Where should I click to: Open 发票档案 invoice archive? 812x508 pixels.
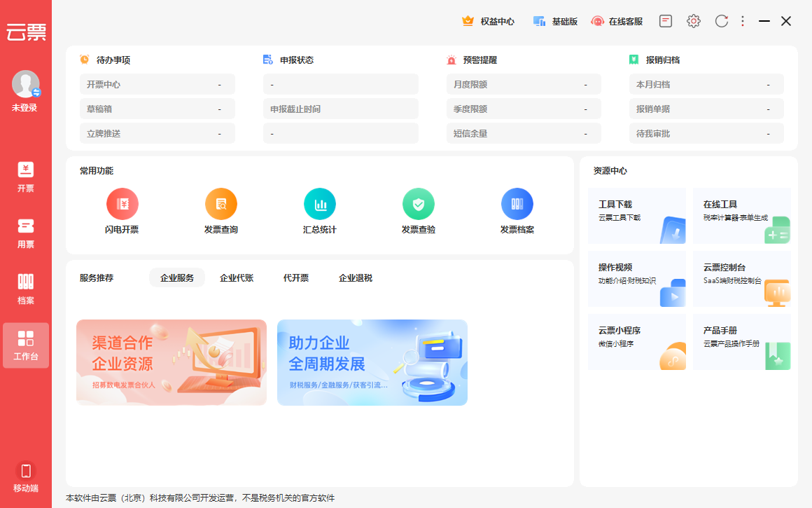[517, 212]
